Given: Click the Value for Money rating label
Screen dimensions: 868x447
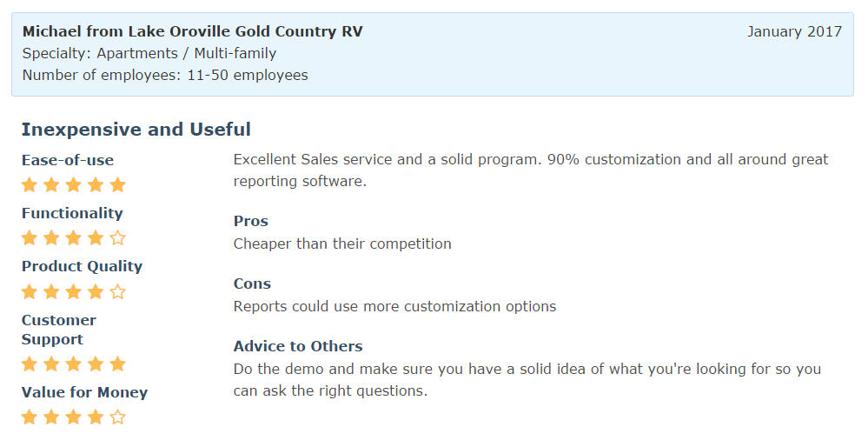Looking at the screenshot, I should click(84, 392).
